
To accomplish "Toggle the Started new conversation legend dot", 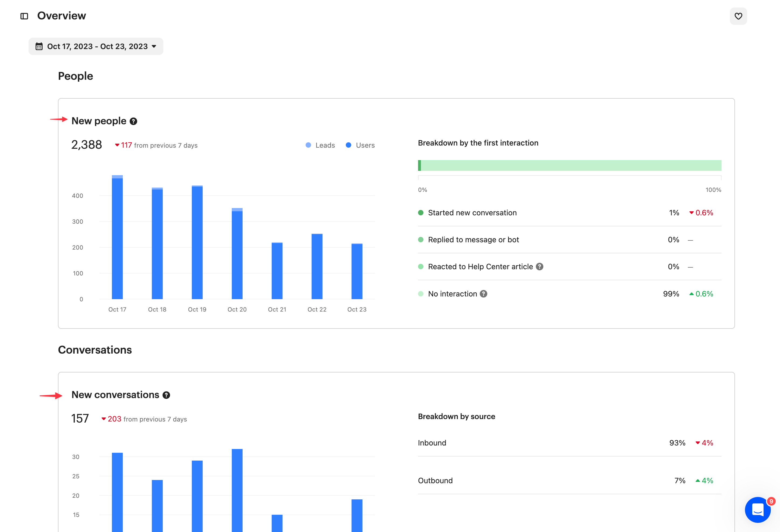I will click(x=421, y=212).
